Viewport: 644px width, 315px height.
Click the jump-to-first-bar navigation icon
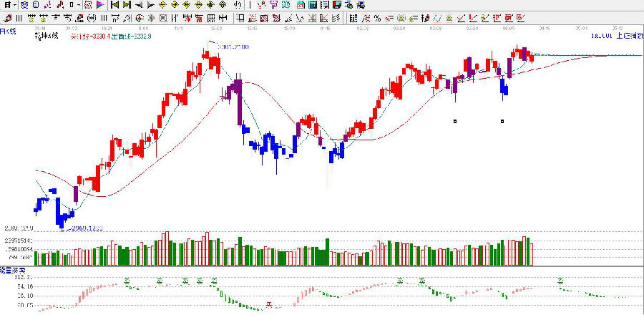(x=114, y=5)
